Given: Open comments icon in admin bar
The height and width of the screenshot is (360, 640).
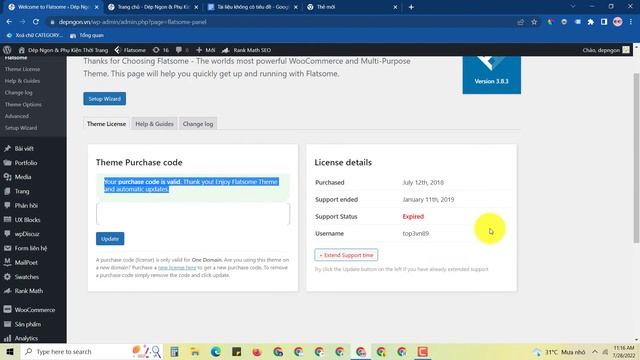Looking at the screenshot, I should [x=182, y=50].
